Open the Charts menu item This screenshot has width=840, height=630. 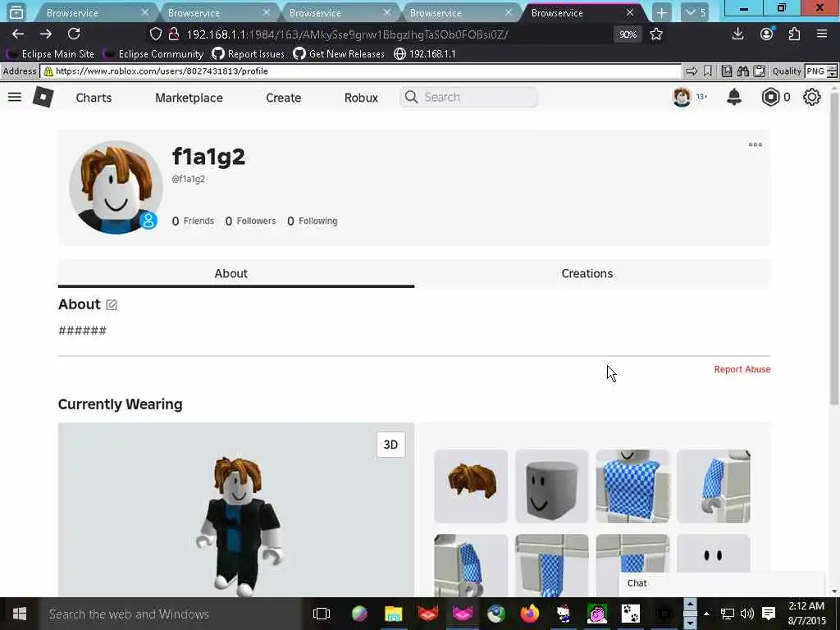point(94,98)
